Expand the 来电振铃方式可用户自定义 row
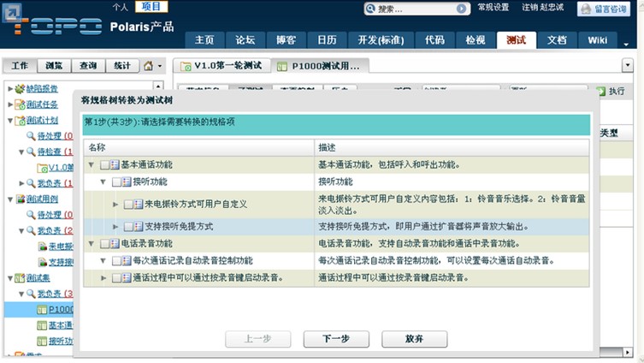This screenshot has height=363, width=644. (115, 205)
